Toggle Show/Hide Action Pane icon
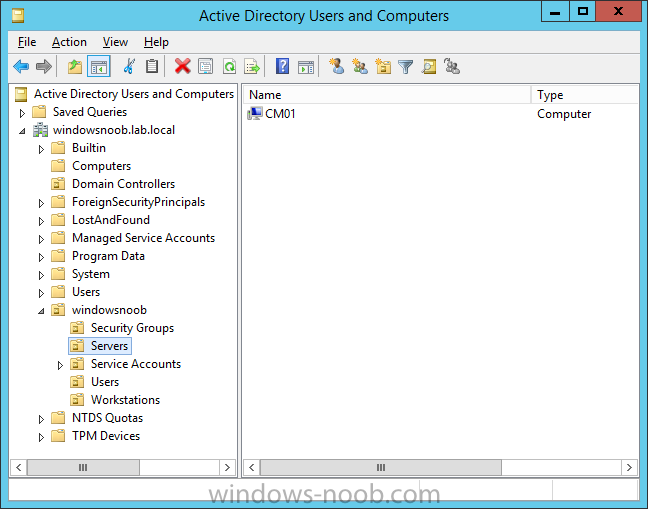Screen dimensions: 648x509 coord(306,66)
